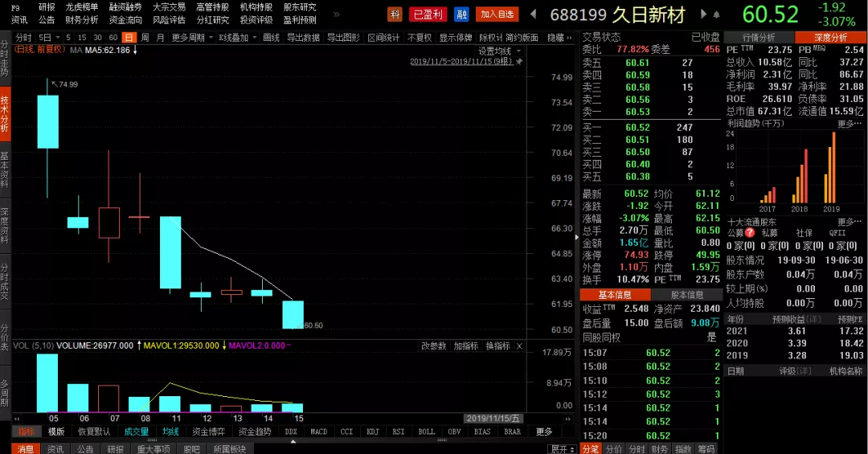The image size is (868, 454).
Task: Click the F9 shortcut label
Action: (15, 8)
